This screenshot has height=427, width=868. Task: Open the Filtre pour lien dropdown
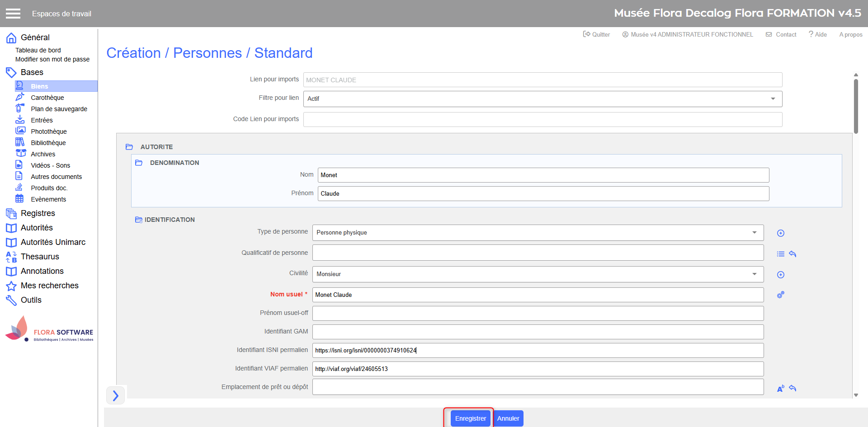pyautogui.click(x=542, y=99)
